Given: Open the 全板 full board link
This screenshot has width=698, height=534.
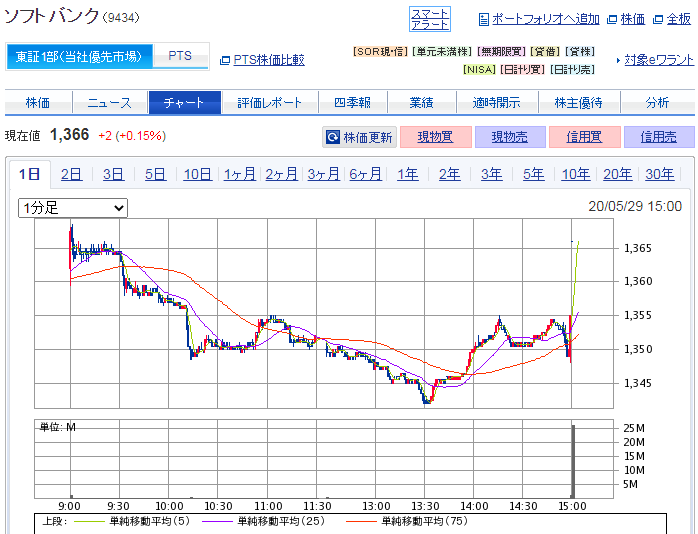Looking at the screenshot, I should click(679, 19).
